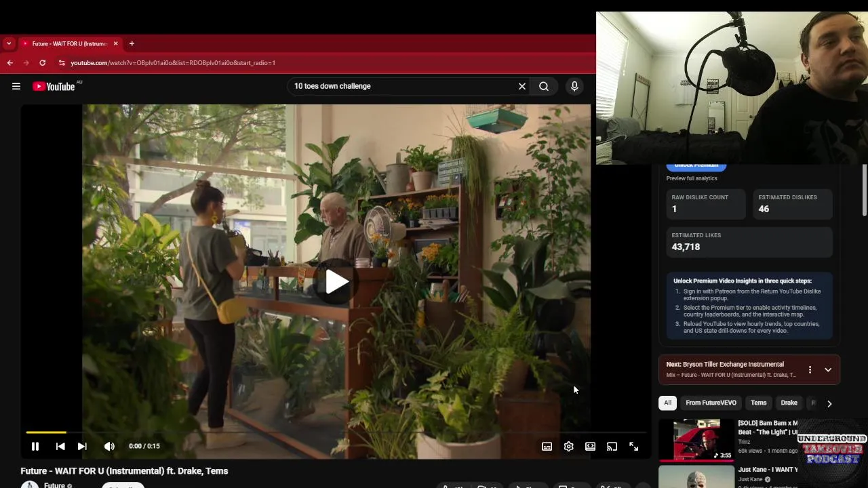Switch to theater mode
868x488 pixels.
coord(590,446)
